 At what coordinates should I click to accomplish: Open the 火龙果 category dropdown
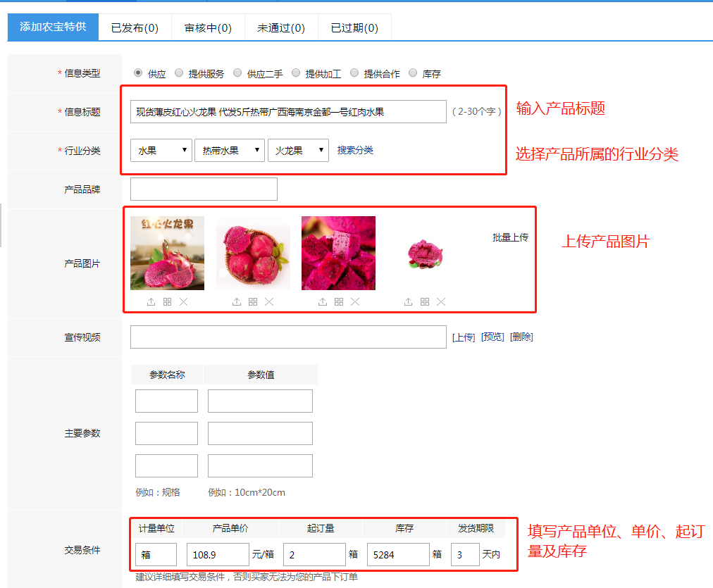point(298,150)
